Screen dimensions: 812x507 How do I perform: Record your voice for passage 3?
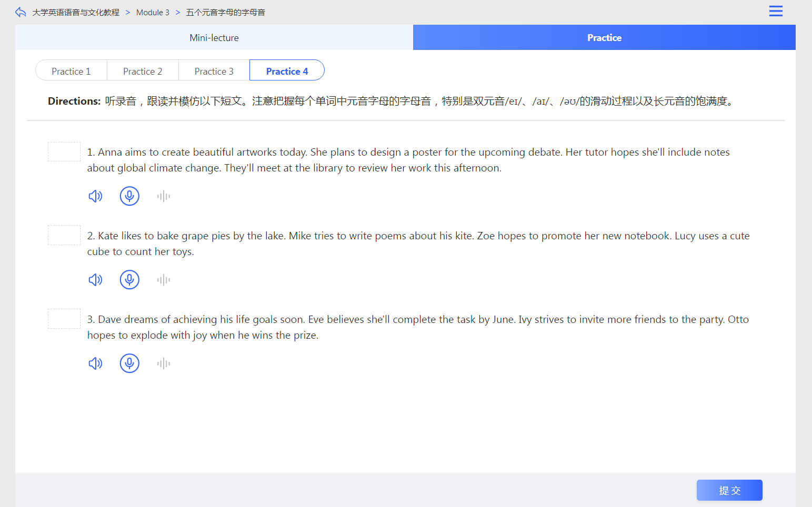pyautogui.click(x=129, y=363)
